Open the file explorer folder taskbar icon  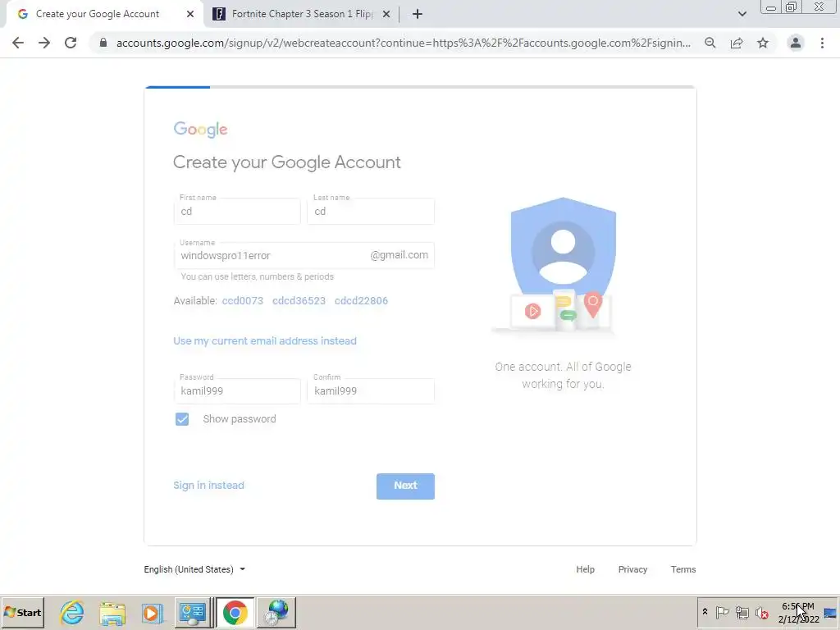(x=112, y=613)
